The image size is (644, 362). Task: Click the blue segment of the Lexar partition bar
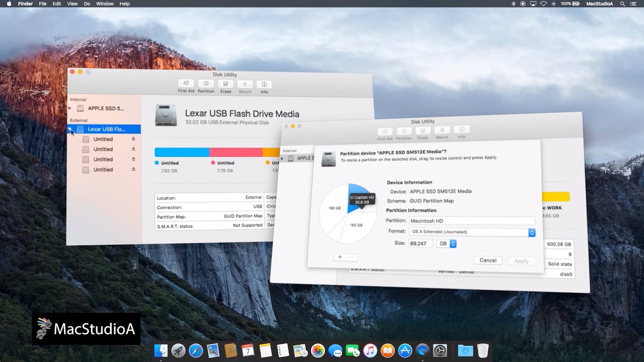[182, 152]
